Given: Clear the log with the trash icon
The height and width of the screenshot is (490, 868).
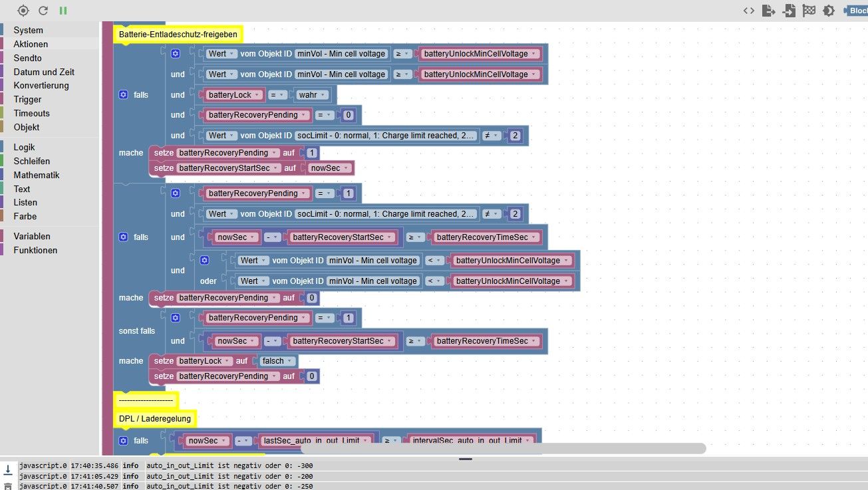Looking at the screenshot, I should (x=8, y=487).
